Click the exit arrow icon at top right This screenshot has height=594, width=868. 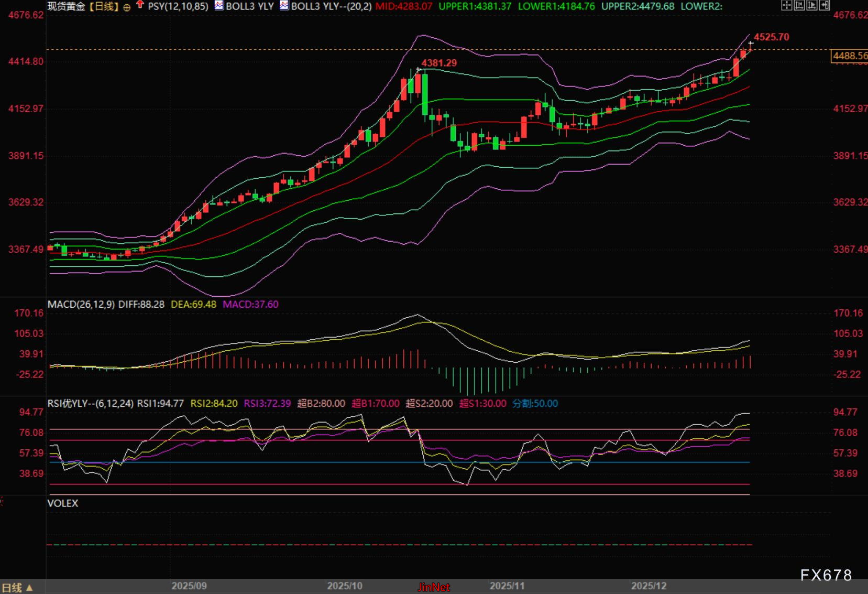click(825, 6)
